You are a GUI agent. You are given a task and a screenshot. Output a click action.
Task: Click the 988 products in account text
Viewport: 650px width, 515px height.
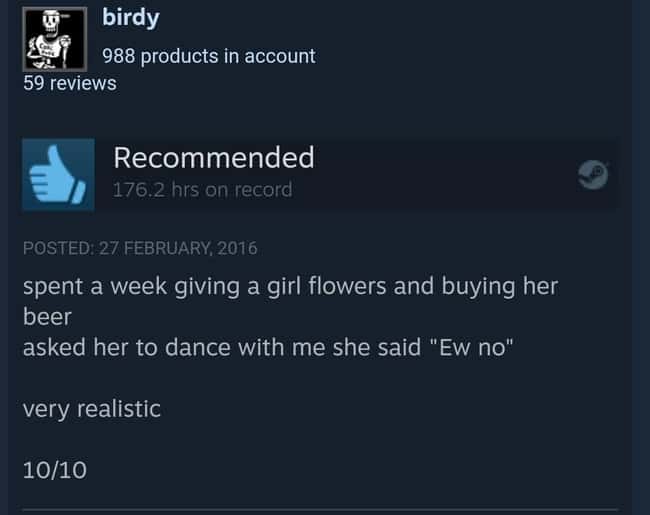point(209,56)
